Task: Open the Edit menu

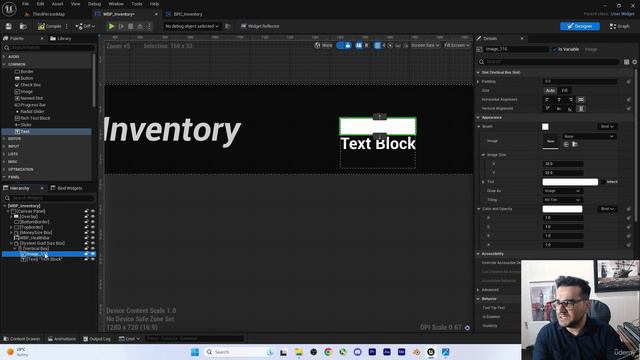Action: tap(40, 4)
